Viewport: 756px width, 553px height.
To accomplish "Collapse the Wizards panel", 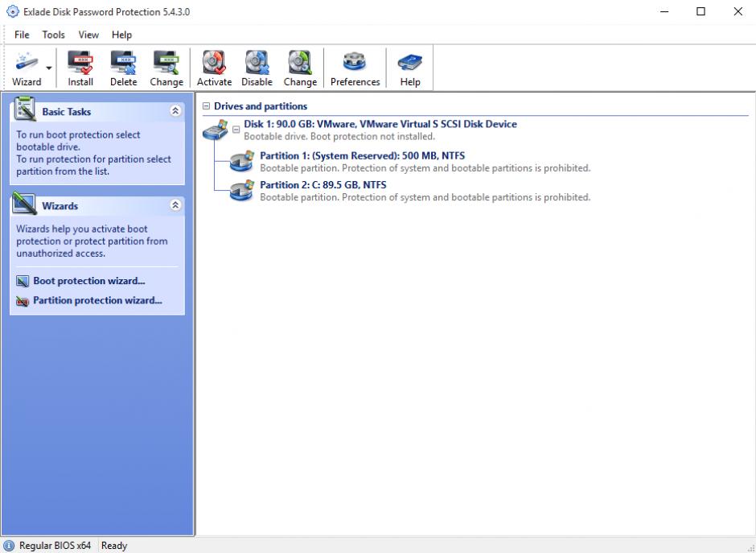I will tap(175, 205).
